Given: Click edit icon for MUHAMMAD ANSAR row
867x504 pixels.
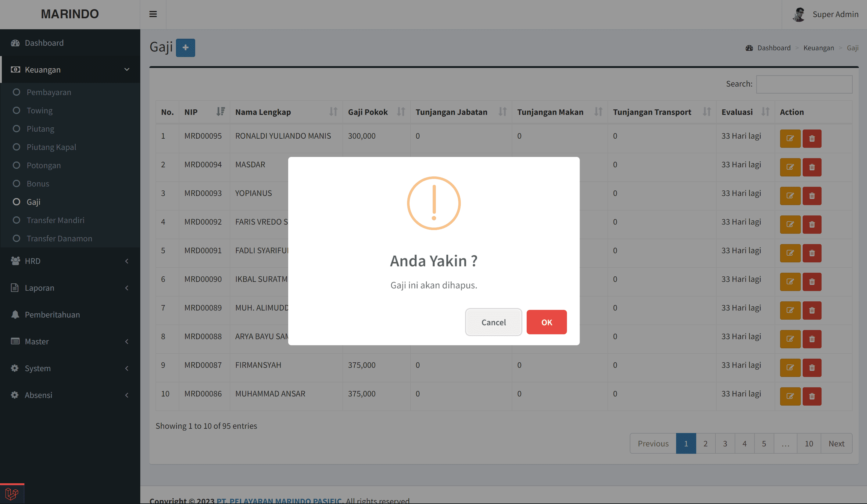Looking at the screenshot, I should [790, 396].
